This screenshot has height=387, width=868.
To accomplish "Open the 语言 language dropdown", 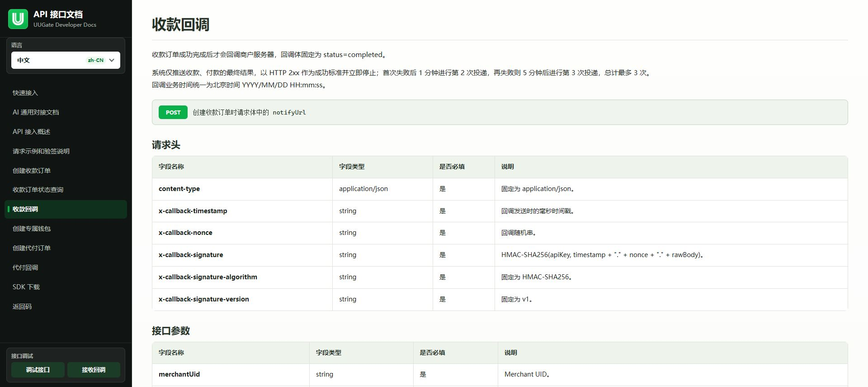I will tap(66, 60).
